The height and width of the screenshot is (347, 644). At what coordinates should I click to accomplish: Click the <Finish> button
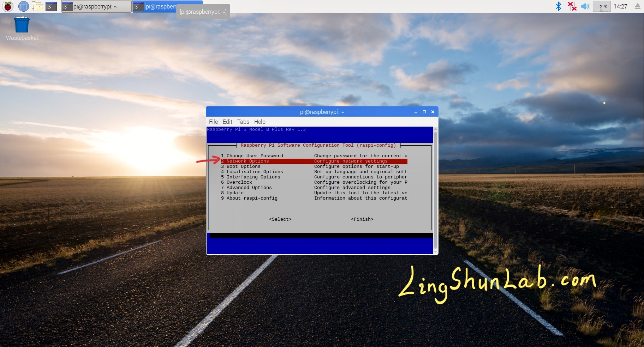pyautogui.click(x=362, y=219)
